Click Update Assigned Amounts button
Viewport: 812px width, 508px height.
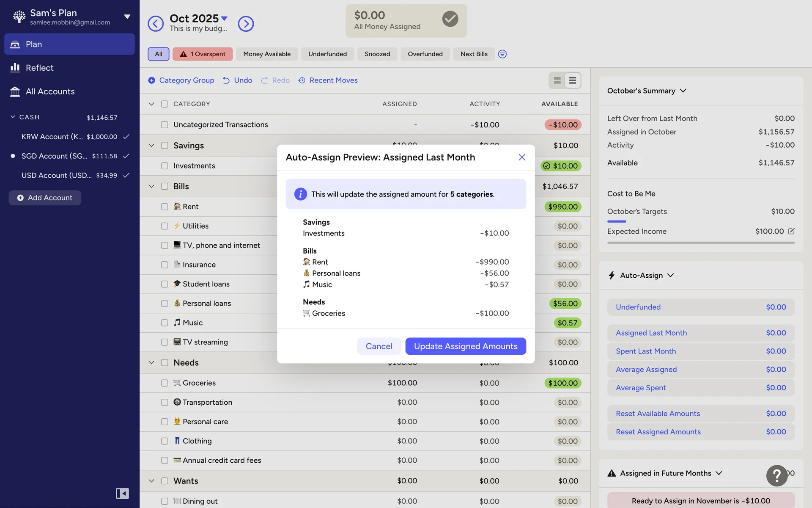(465, 346)
